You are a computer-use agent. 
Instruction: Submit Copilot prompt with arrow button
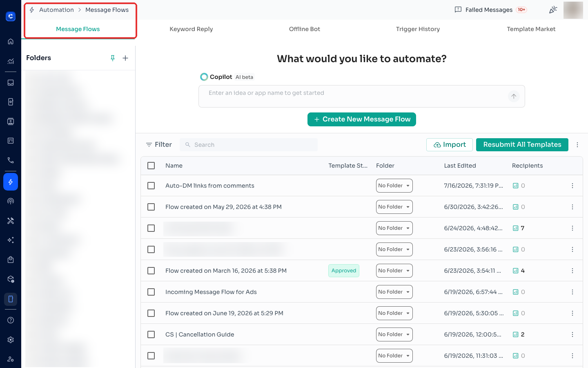point(514,96)
